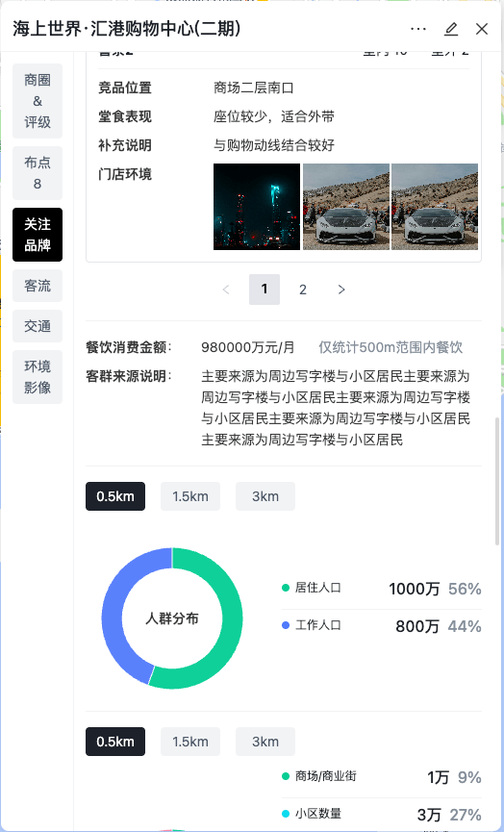
Task: Open the 环境影像 sidebar tab
Action: (x=38, y=377)
